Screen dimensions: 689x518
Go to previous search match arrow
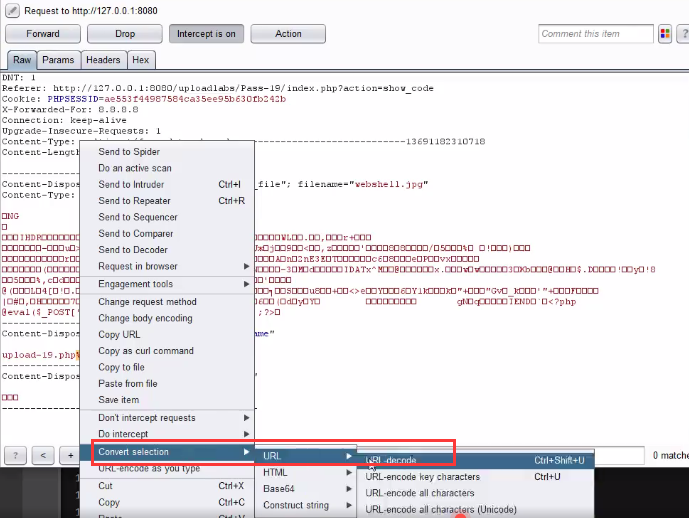click(43, 455)
